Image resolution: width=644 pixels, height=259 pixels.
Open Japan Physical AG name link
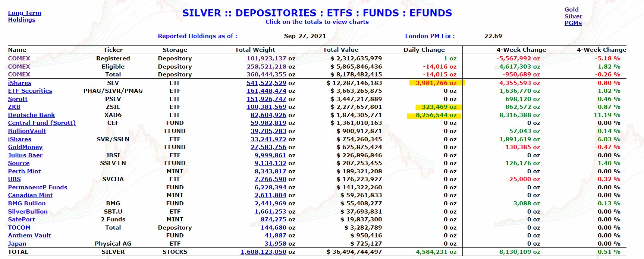pyautogui.click(x=17, y=244)
